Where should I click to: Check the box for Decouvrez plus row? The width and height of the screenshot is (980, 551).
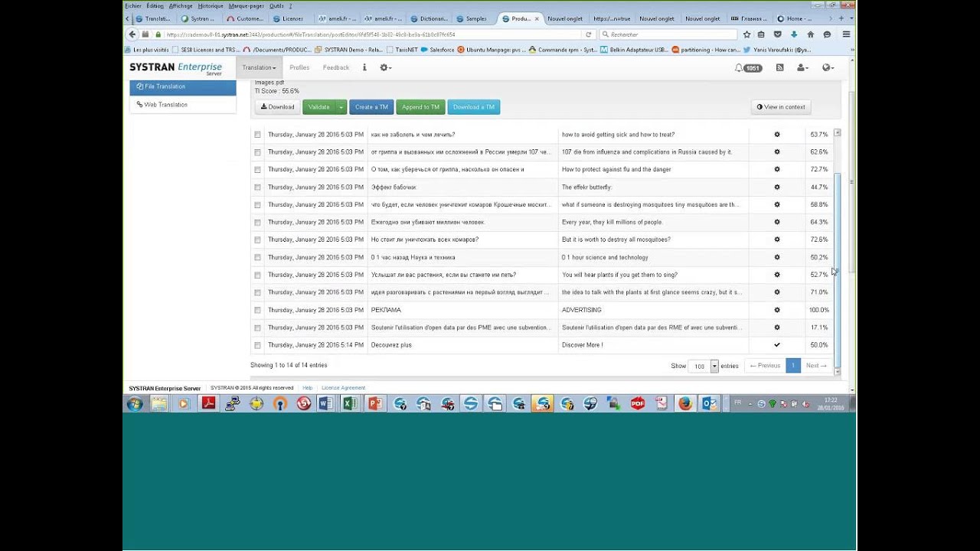pos(257,345)
